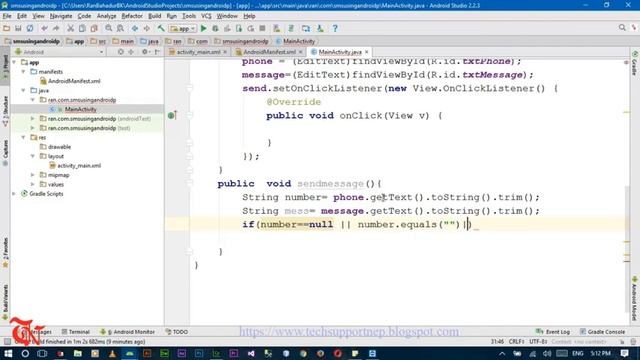Click the Windows Start button
Image resolution: width=640 pixels, height=360 pixels.
coord(8,353)
